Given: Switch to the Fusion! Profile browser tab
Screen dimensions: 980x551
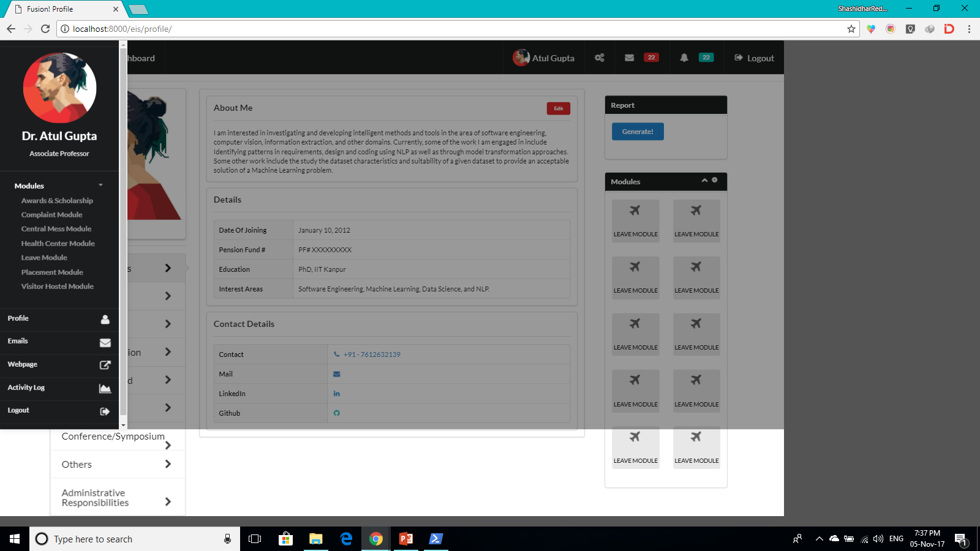Looking at the screenshot, I should 61,9.
